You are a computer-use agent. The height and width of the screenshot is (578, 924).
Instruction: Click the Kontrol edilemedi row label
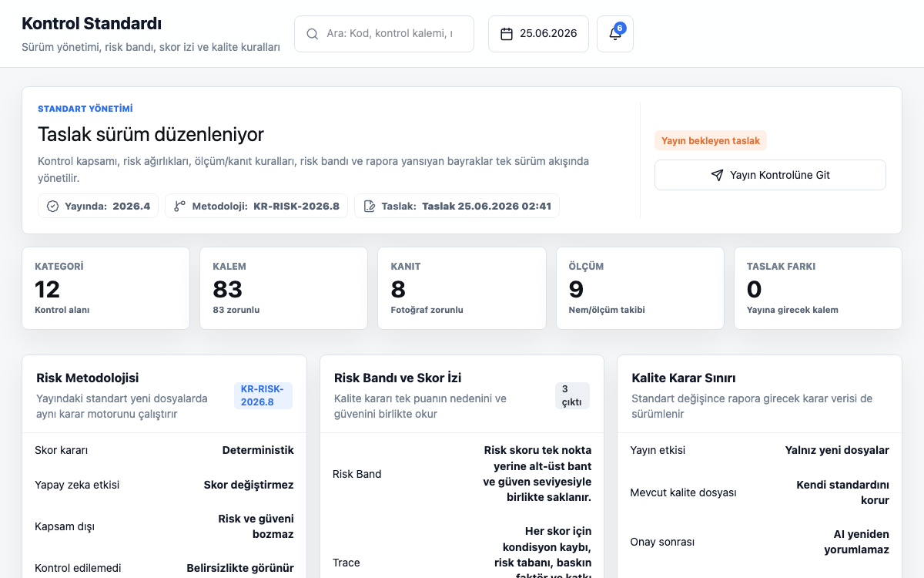click(78, 568)
